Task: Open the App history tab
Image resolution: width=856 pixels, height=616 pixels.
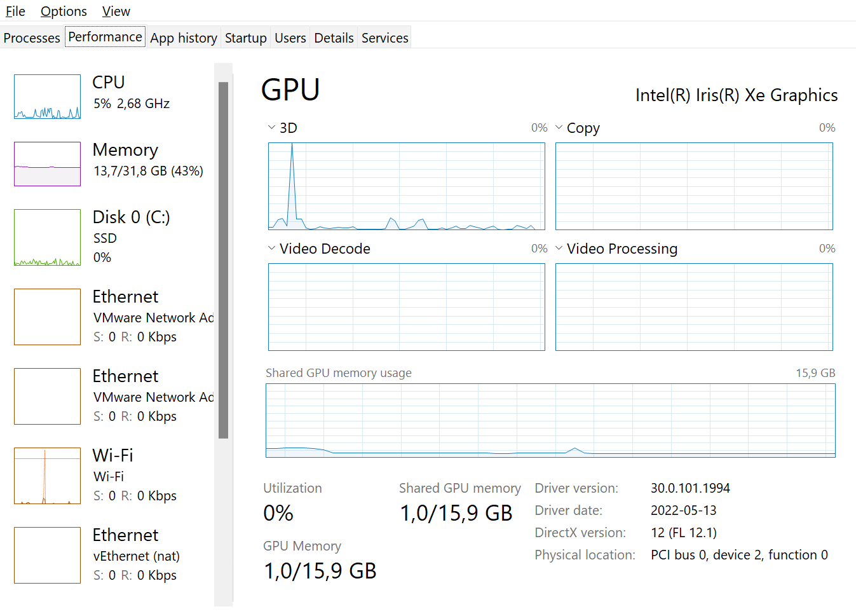Action: (183, 38)
